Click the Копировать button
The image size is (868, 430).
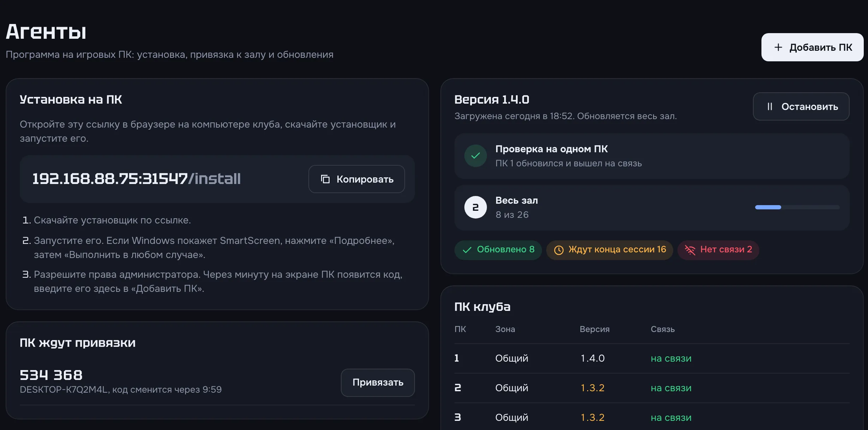357,179
